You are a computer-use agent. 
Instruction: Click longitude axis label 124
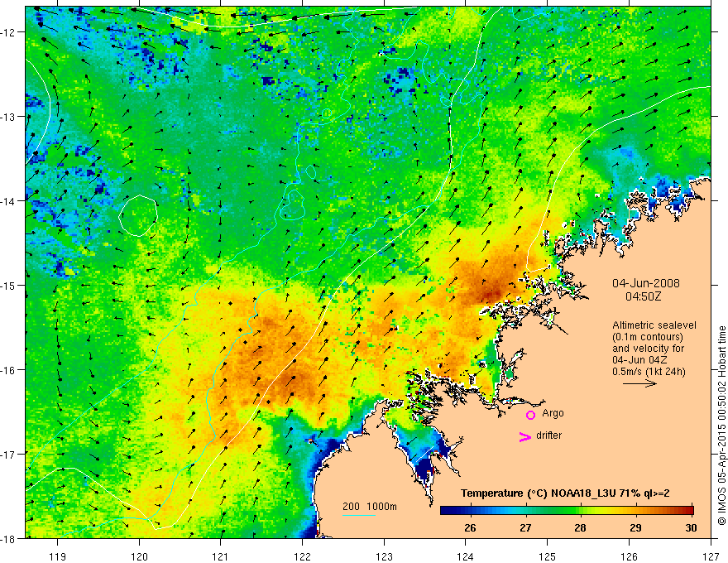pyautogui.click(x=466, y=556)
